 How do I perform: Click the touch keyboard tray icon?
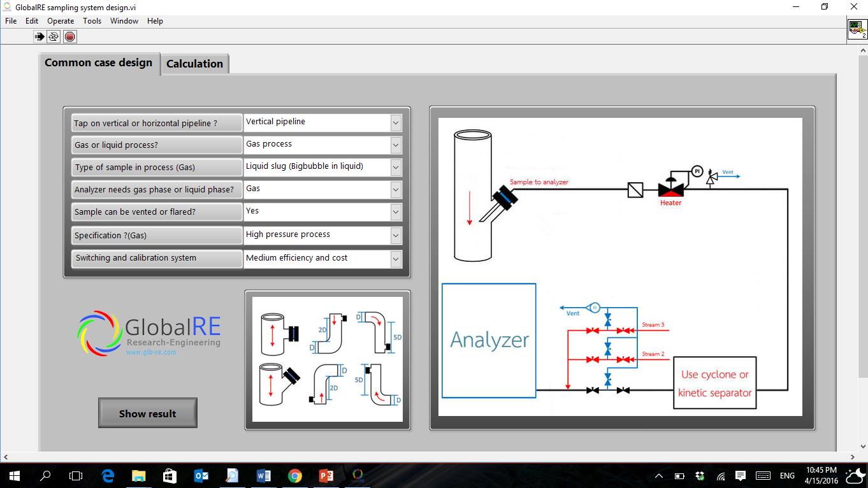[x=763, y=476]
